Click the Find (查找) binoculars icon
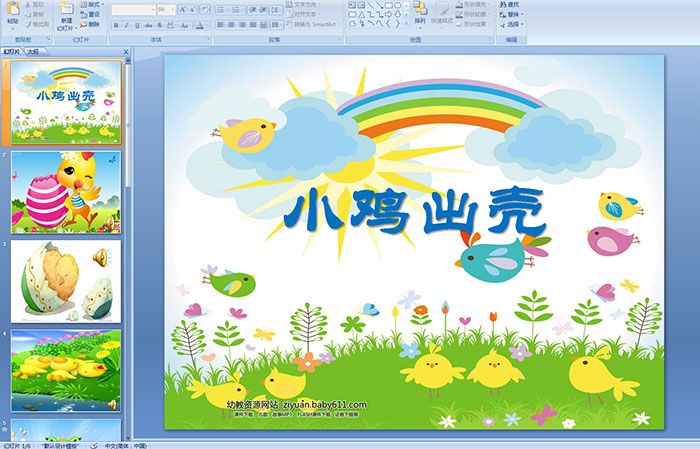The height and width of the screenshot is (449, 700). click(x=503, y=4)
